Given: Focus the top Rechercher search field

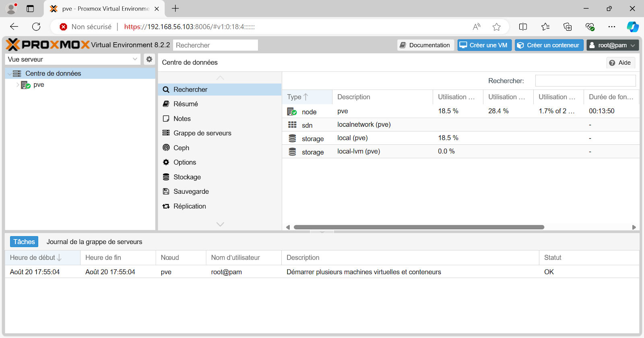Looking at the screenshot, I should (215, 45).
